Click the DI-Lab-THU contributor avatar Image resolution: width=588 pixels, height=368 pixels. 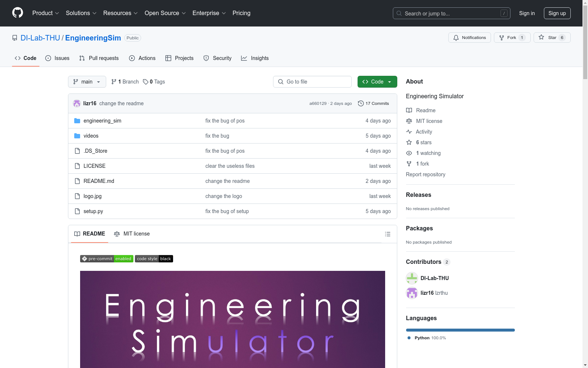click(x=412, y=278)
